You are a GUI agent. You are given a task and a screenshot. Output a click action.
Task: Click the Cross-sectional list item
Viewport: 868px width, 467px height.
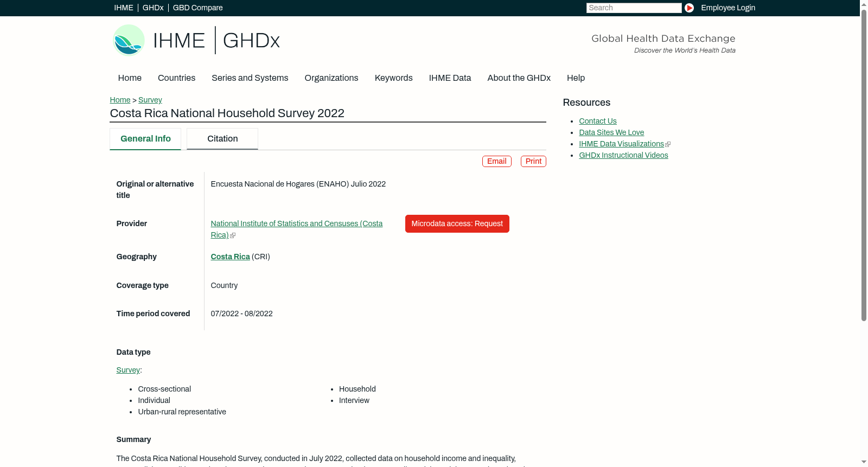click(164, 389)
